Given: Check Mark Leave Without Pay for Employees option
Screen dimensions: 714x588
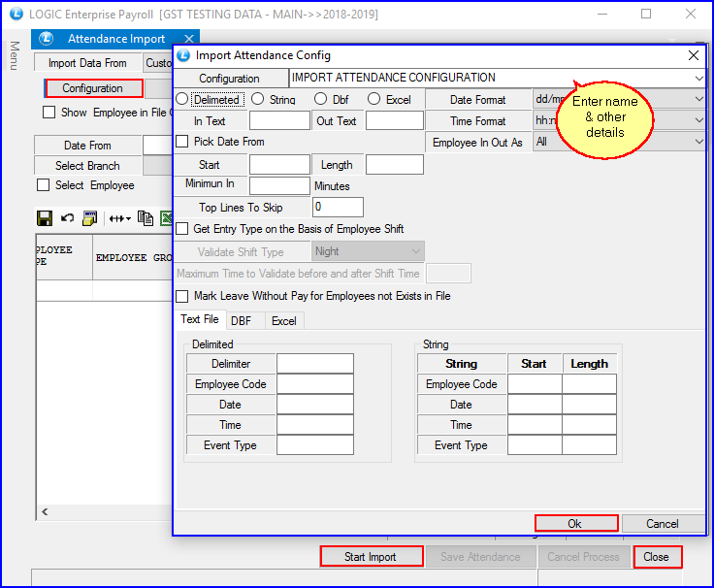Looking at the screenshot, I should point(182,296).
